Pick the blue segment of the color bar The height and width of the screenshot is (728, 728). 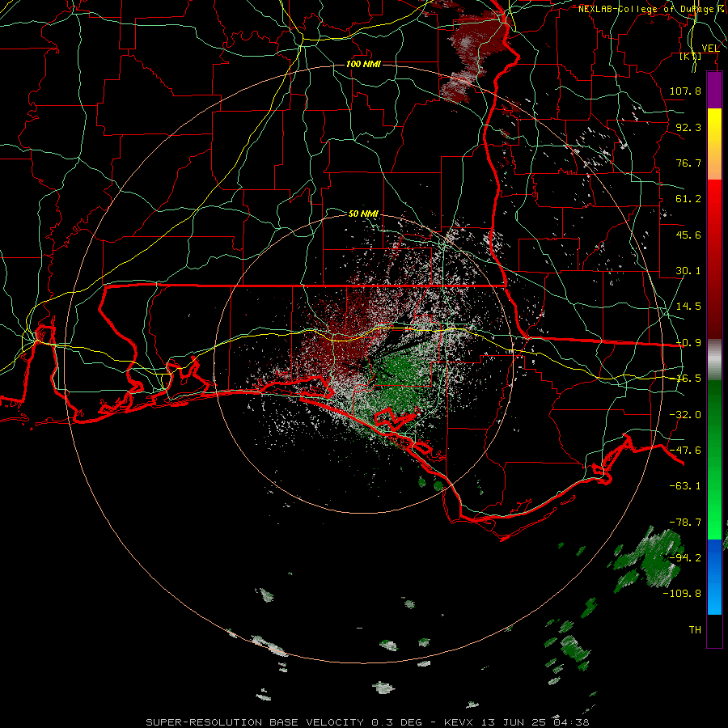pos(714,577)
